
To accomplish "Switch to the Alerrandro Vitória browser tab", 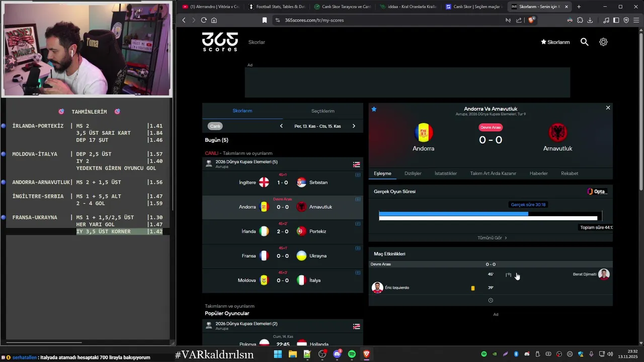I will (x=211, y=7).
